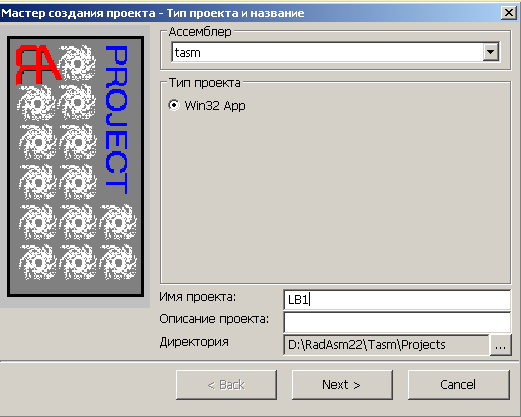Browse for directory with the ... button
Viewport: 521px width, 417px height.
(500, 345)
